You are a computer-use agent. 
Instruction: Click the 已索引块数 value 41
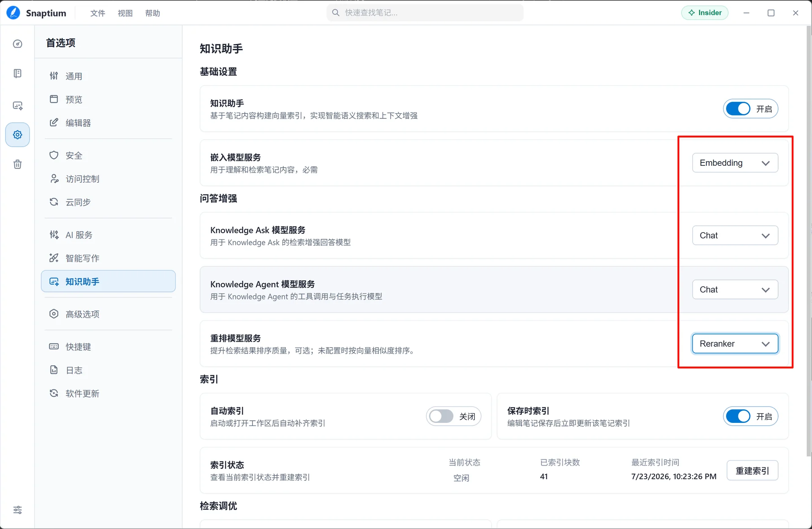point(544,477)
